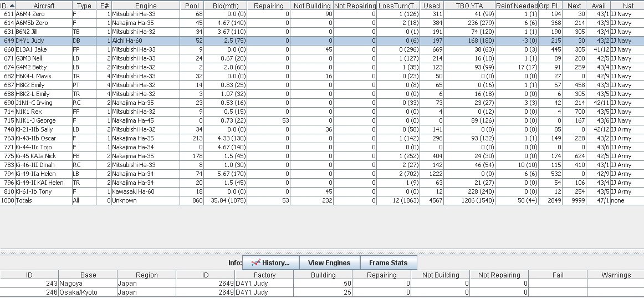Click the Nakajima Ha-45 engine cell

click(146, 120)
